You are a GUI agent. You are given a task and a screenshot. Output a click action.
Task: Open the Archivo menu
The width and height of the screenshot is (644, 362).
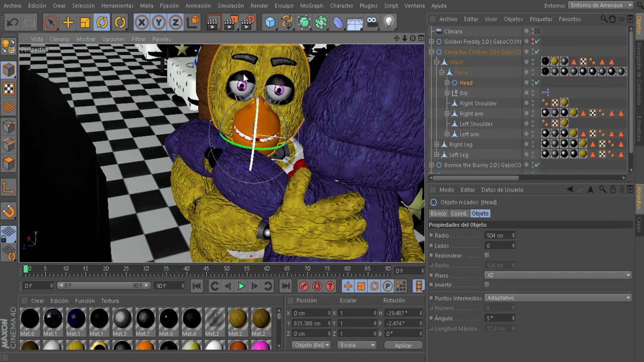click(x=13, y=6)
